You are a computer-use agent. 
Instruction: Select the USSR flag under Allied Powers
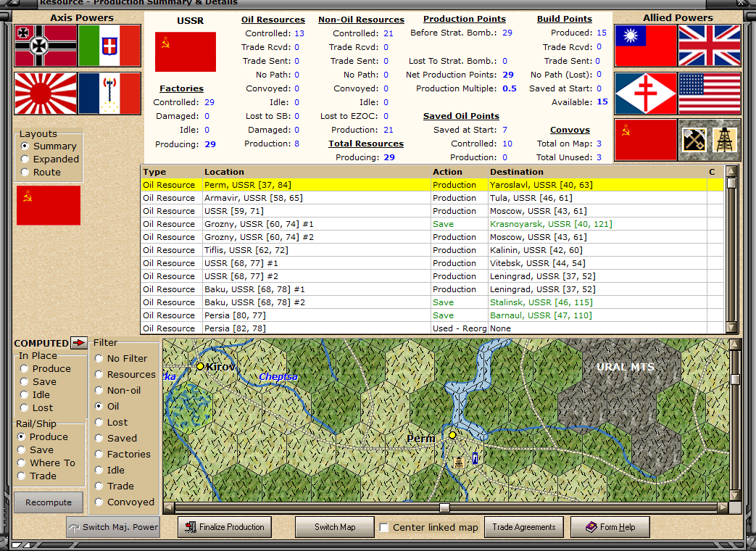click(x=646, y=140)
